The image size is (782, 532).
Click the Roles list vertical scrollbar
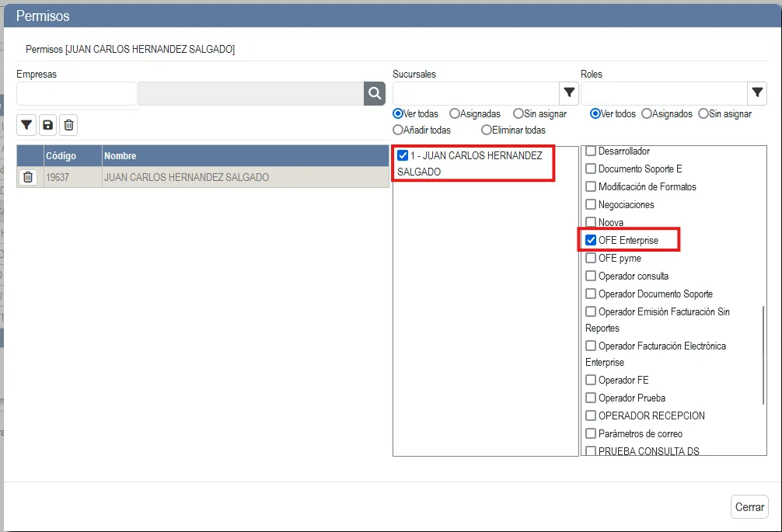[x=763, y=353]
